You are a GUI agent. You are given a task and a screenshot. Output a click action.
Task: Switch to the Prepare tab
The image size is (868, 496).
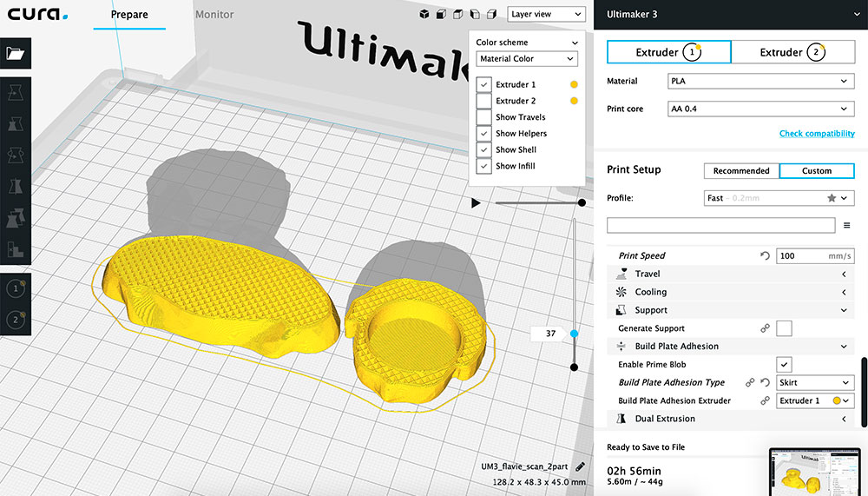click(129, 15)
